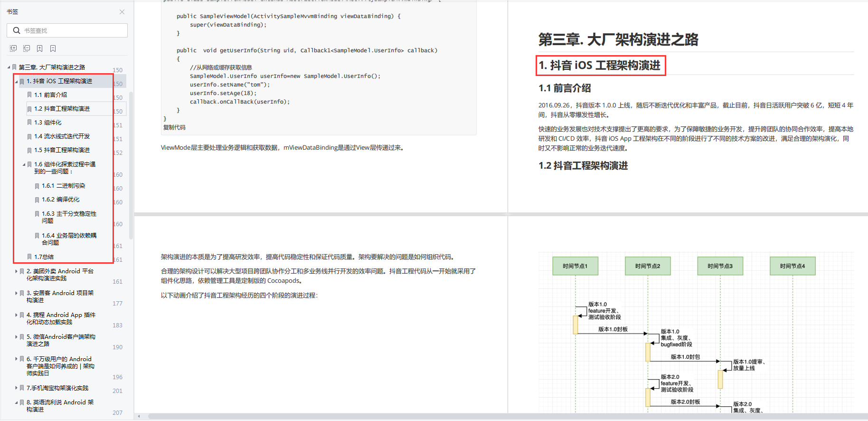The height and width of the screenshot is (421, 868).
Task: Click 时间节点1 box in the diagram
Action: [x=575, y=266]
